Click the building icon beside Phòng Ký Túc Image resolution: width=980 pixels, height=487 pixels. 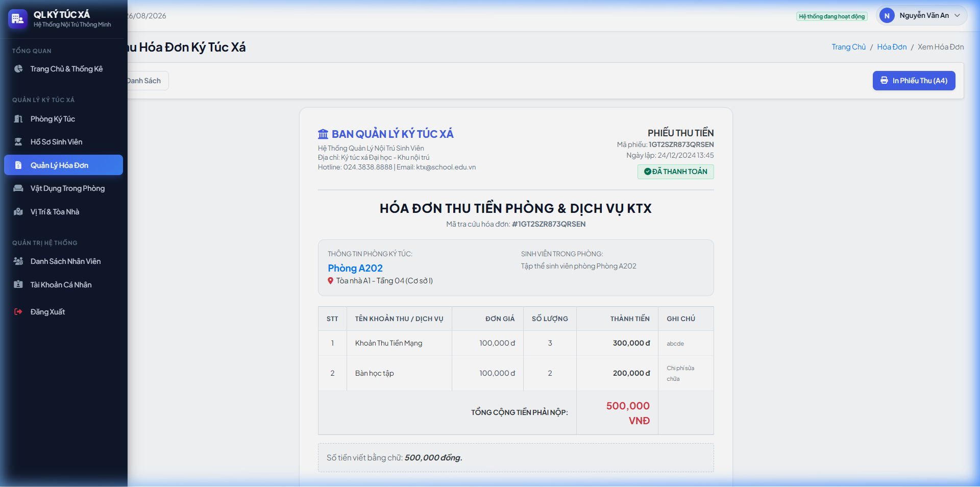[x=18, y=119]
